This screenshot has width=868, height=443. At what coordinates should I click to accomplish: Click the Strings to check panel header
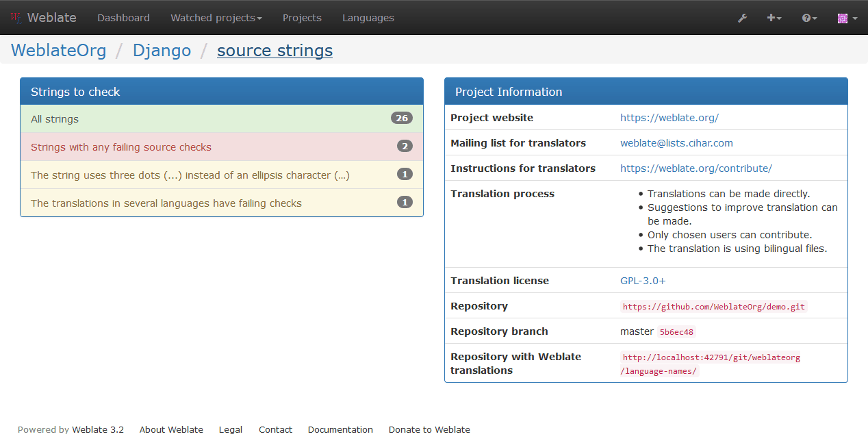pos(222,92)
